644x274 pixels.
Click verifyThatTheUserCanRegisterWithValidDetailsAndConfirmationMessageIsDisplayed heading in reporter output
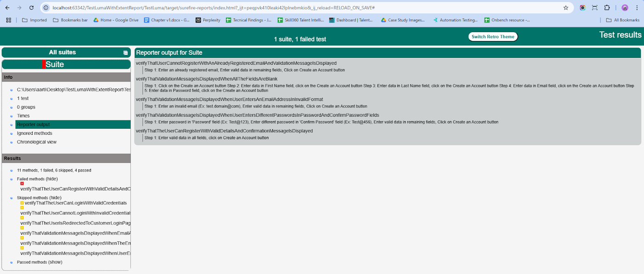pos(224,131)
